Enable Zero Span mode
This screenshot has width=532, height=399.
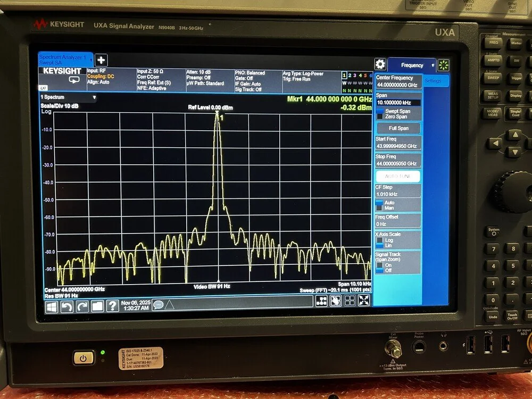point(396,117)
